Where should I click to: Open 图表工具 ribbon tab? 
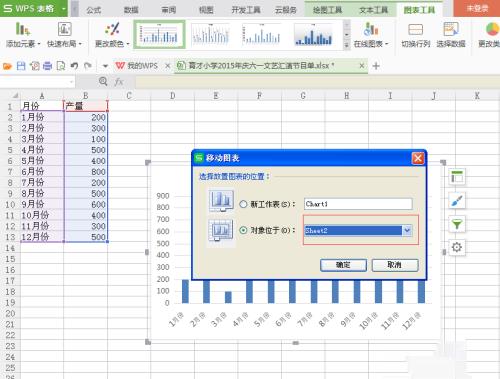click(x=419, y=10)
